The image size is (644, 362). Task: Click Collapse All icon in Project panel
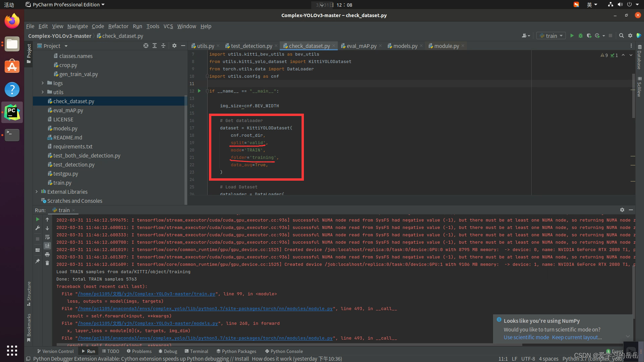(163, 46)
